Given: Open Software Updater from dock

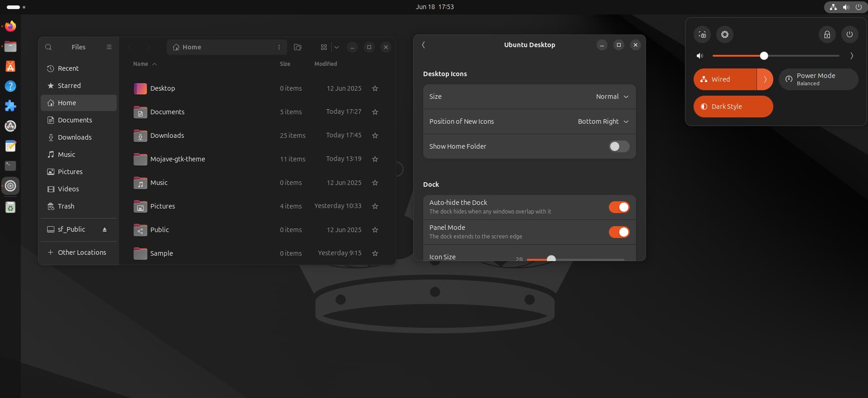Looking at the screenshot, I should coord(10,126).
